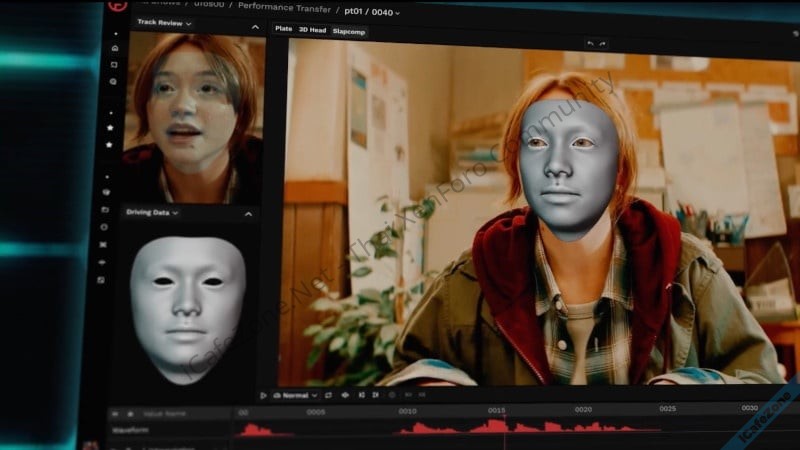Image resolution: width=800 pixels, height=450 pixels.
Task: Open the pt01 / 0040 shot dropdown
Action: click(x=372, y=12)
